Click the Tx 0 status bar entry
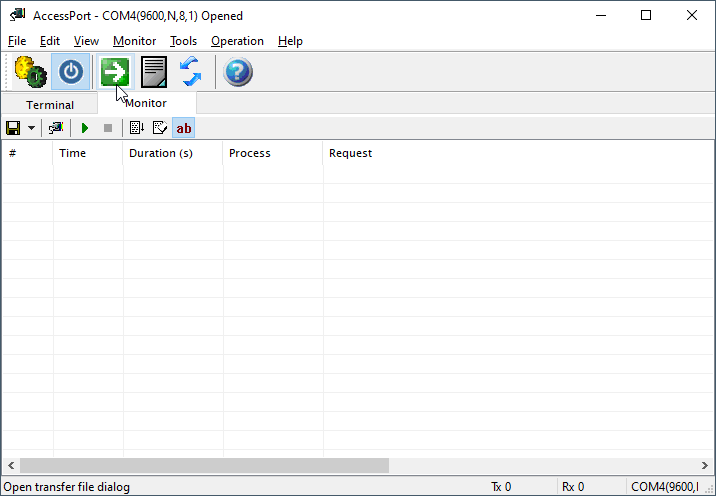The image size is (716, 496). 501,487
